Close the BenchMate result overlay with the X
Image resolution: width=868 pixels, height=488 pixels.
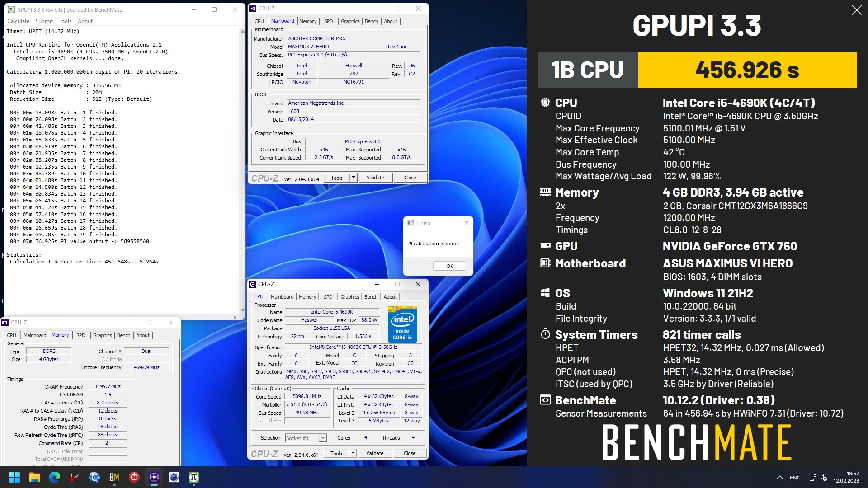(x=856, y=10)
